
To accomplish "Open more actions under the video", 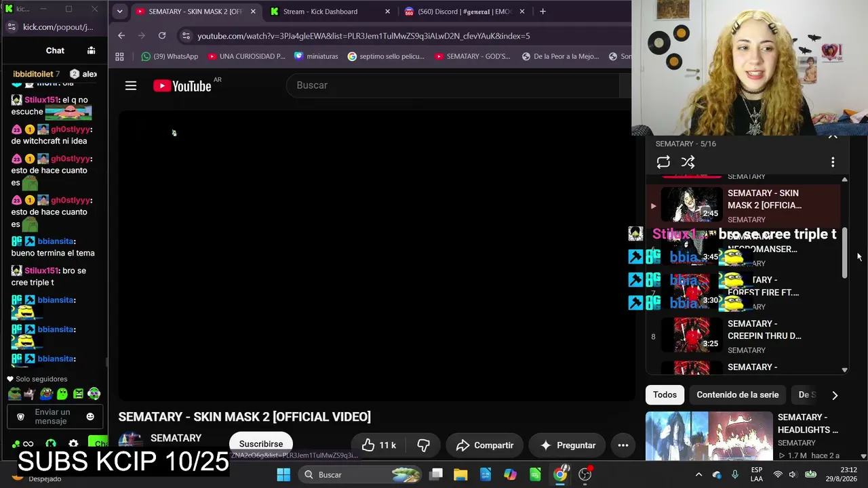I will pyautogui.click(x=623, y=445).
